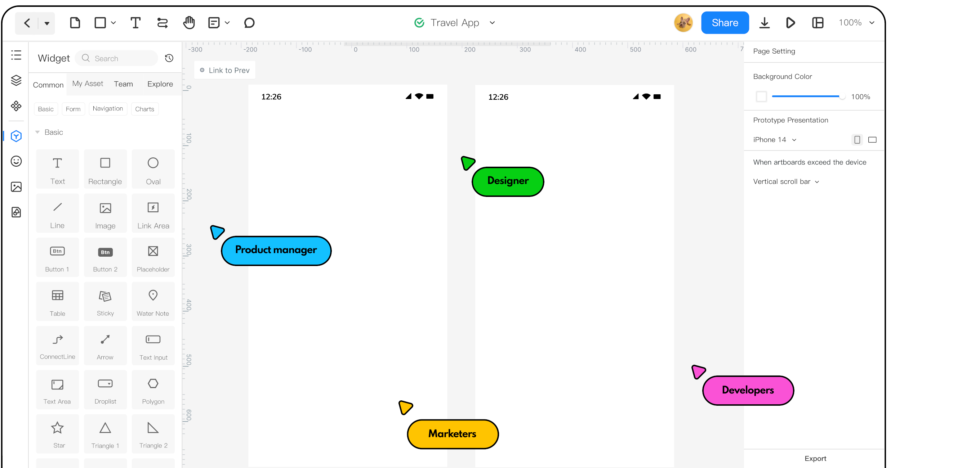Click the Export section label

(816, 458)
